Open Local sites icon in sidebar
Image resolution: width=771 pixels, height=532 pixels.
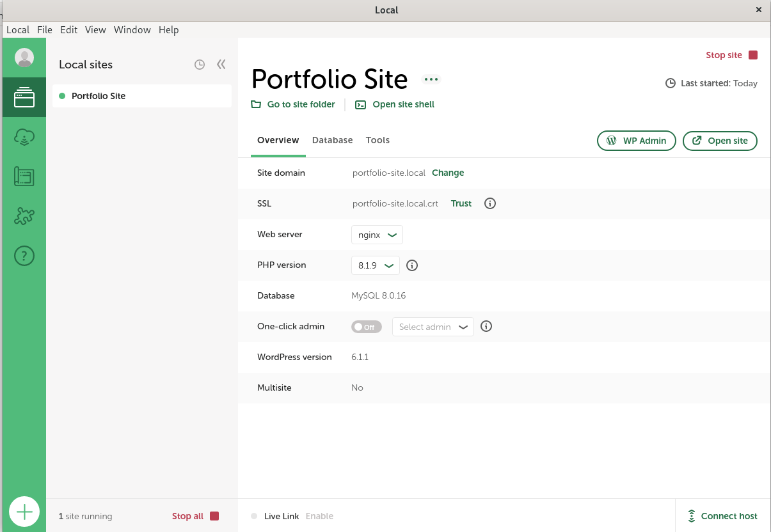(x=24, y=97)
